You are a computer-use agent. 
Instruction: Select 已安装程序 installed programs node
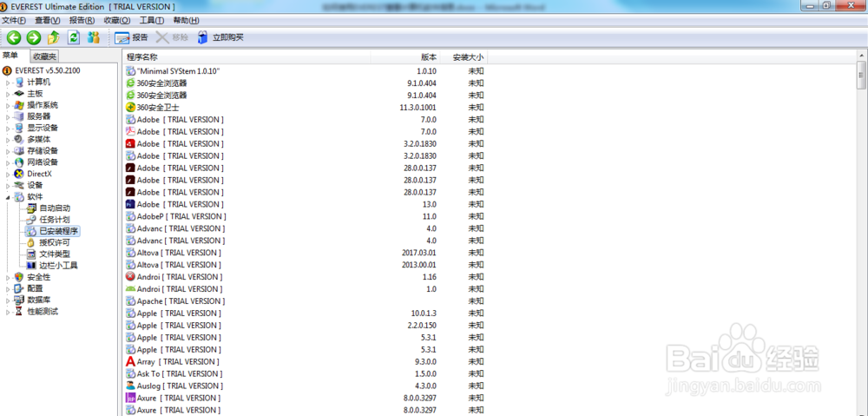pos(53,231)
